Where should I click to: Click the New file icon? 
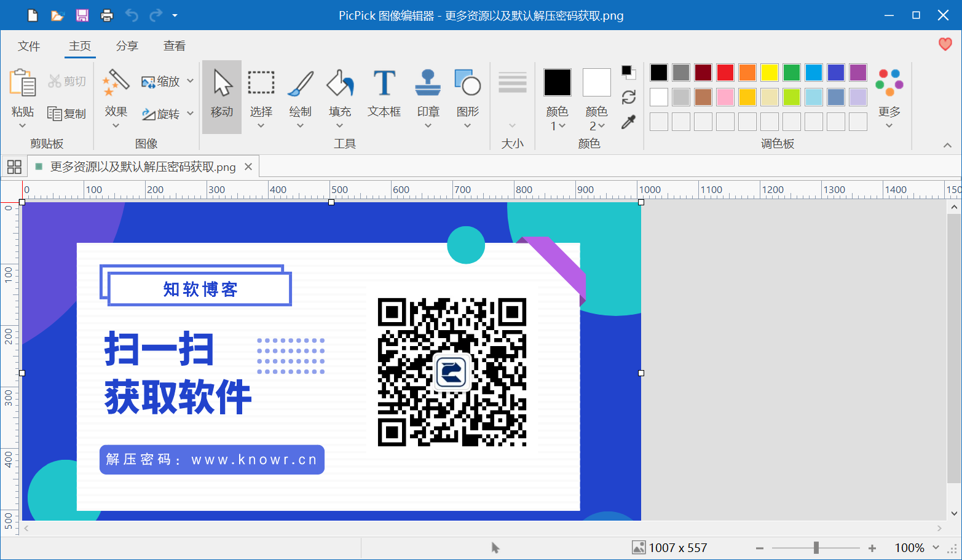33,15
